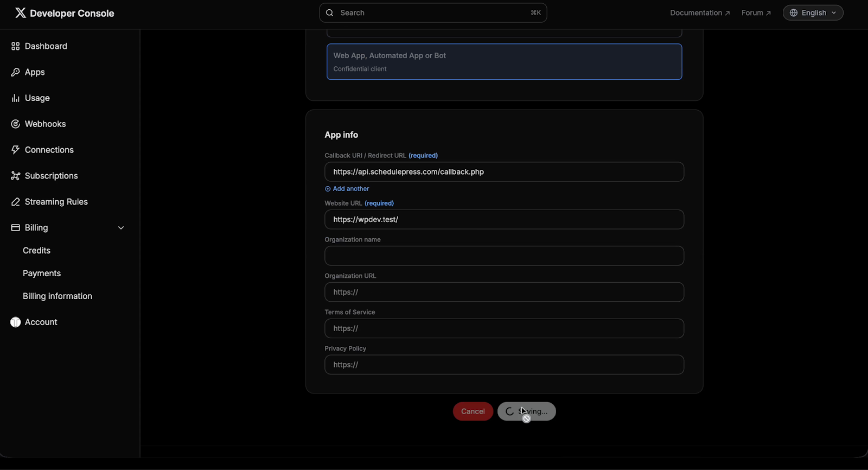
Task: Click the Usage bar chart icon
Action: pos(16,98)
